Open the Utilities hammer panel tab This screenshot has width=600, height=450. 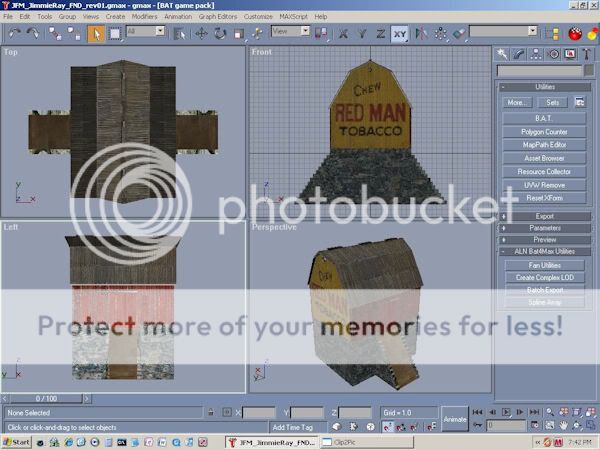coord(587,54)
